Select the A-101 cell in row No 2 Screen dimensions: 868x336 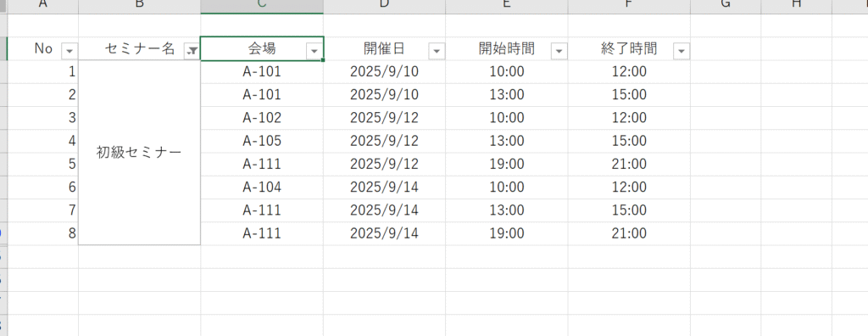(x=262, y=95)
